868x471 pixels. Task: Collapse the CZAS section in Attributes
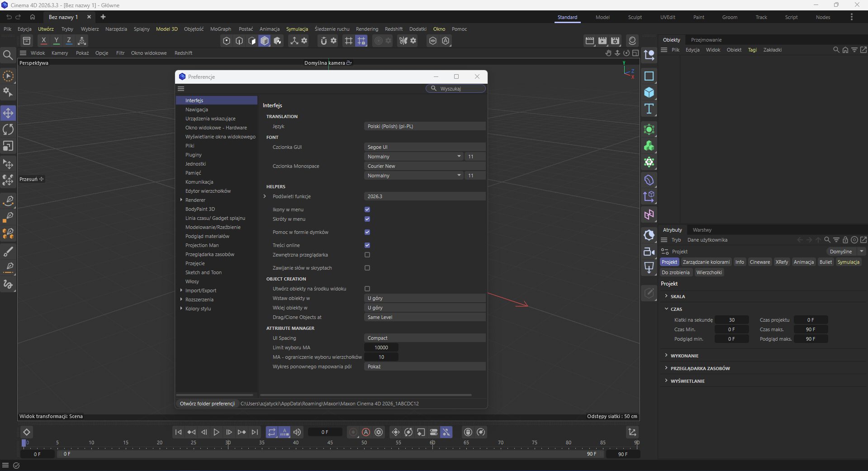[666, 309]
